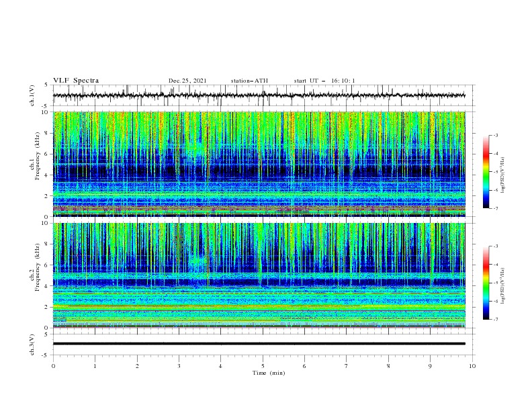This screenshot has width=532, height=411.
Task: Click ch.1 frequency tick label "2"
Action: point(47,195)
